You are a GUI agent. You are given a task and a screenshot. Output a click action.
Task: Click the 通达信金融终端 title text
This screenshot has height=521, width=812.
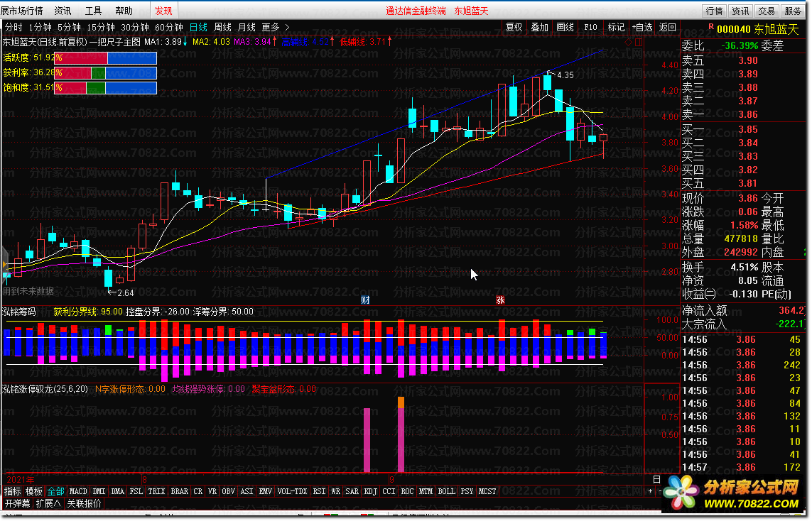(416, 11)
